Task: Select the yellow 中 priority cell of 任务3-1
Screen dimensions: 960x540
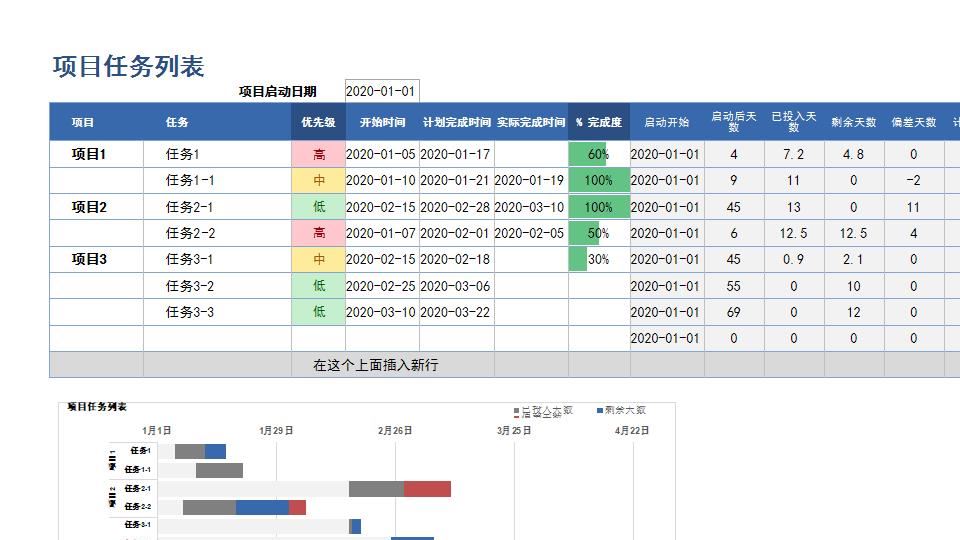Action: click(318, 260)
